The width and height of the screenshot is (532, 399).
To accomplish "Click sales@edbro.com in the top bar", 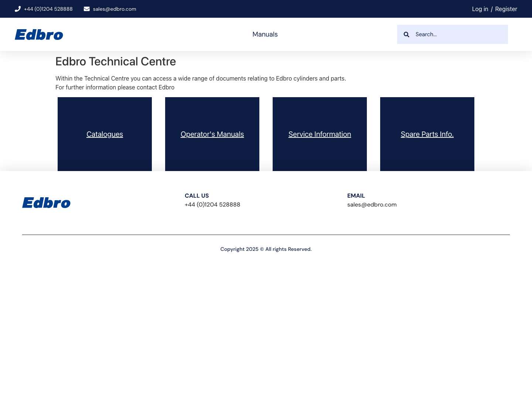I will [115, 9].
